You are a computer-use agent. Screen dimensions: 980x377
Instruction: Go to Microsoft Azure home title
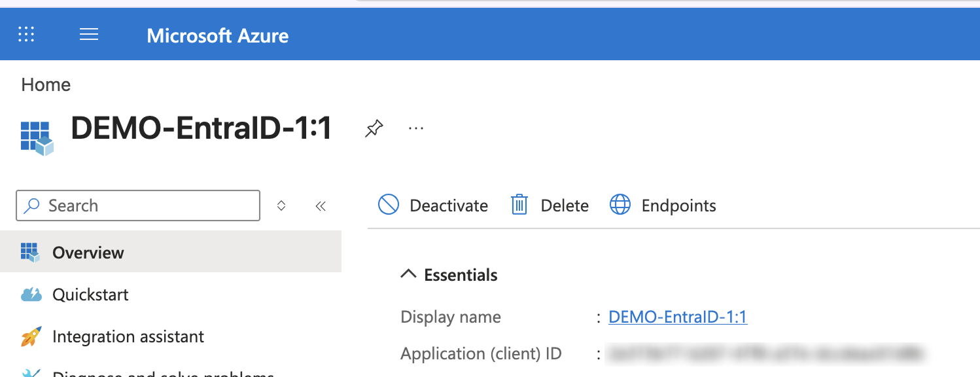[218, 35]
